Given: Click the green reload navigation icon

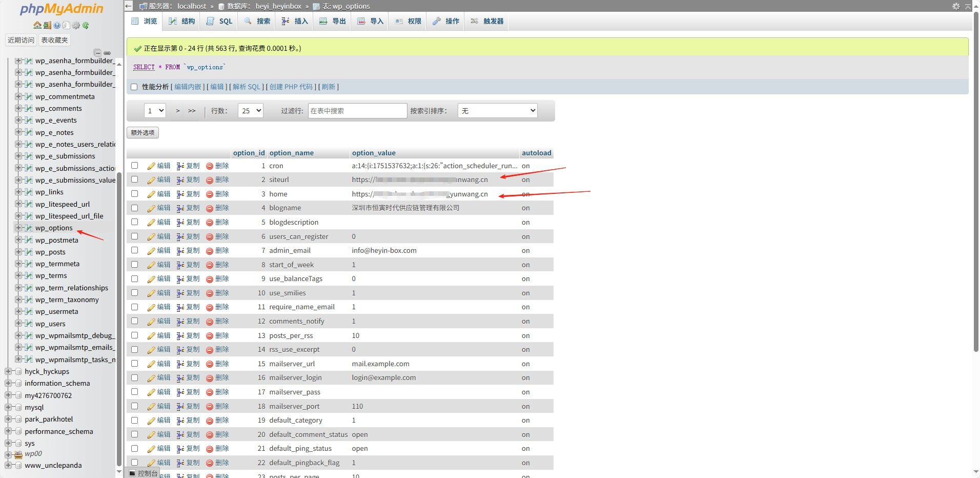Looking at the screenshot, I should (86, 25).
